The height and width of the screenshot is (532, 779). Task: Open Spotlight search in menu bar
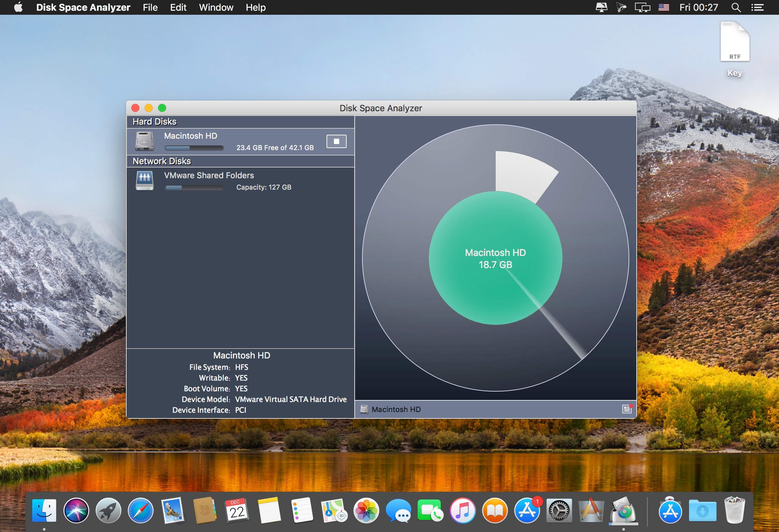pos(736,7)
